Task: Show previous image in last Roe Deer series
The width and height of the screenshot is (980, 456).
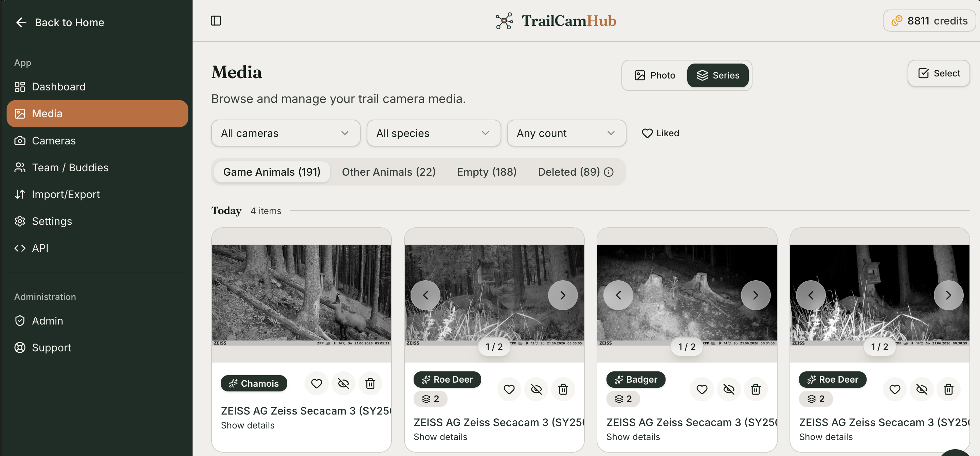Action: (811, 295)
